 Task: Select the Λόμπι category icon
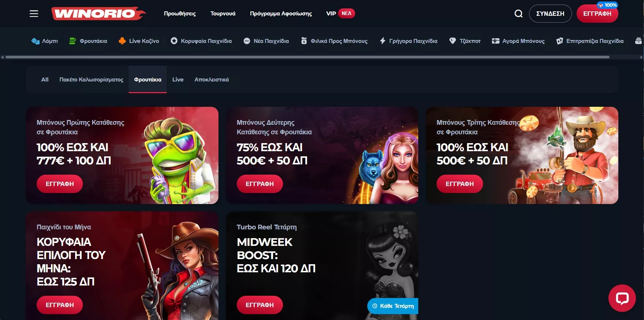tap(35, 41)
